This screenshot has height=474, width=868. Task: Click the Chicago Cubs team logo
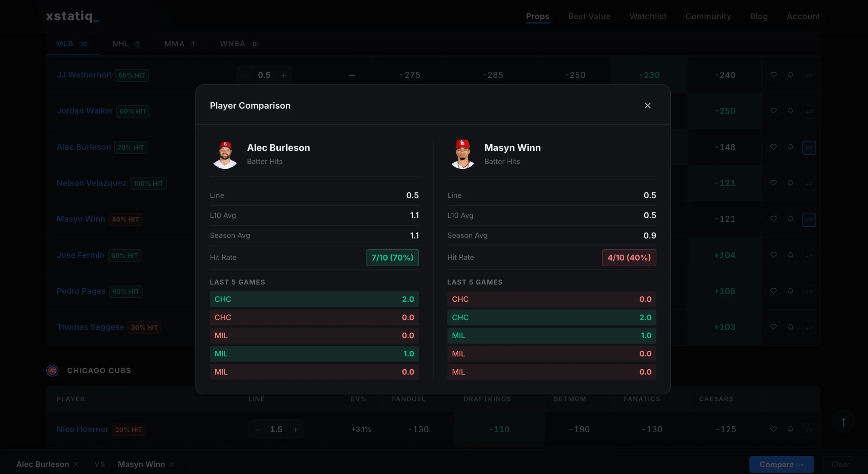pos(52,370)
